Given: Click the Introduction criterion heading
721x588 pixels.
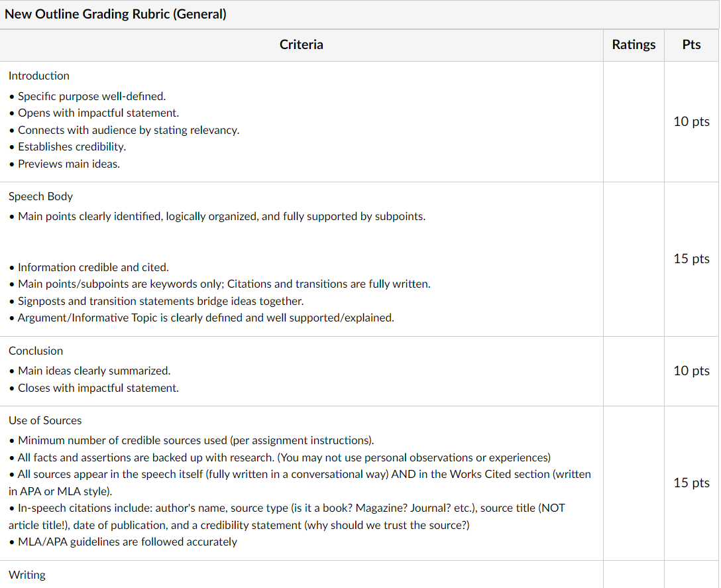Looking at the screenshot, I should [x=39, y=76].
